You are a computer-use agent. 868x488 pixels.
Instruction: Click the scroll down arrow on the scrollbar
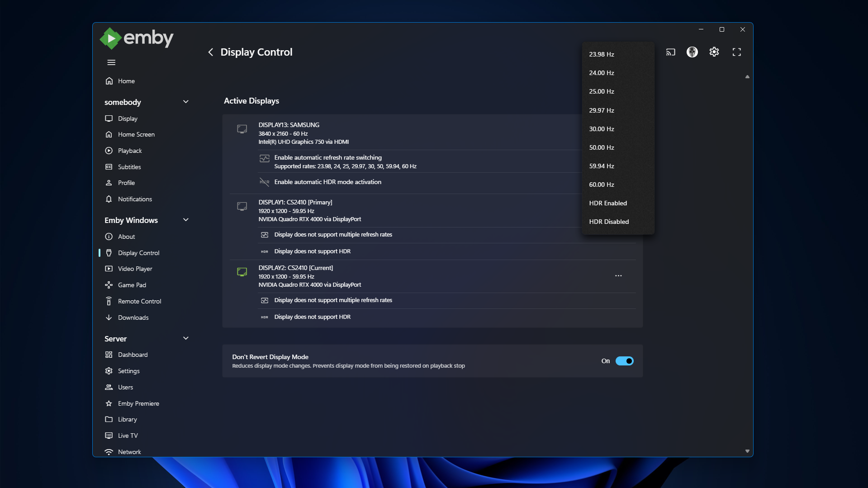click(747, 451)
